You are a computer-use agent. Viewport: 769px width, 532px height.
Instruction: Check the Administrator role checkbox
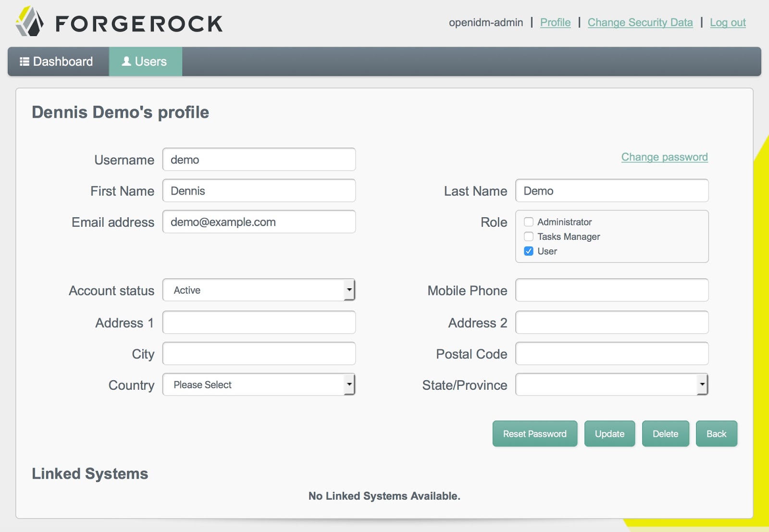pyautogui.click(x=528, y=222)
